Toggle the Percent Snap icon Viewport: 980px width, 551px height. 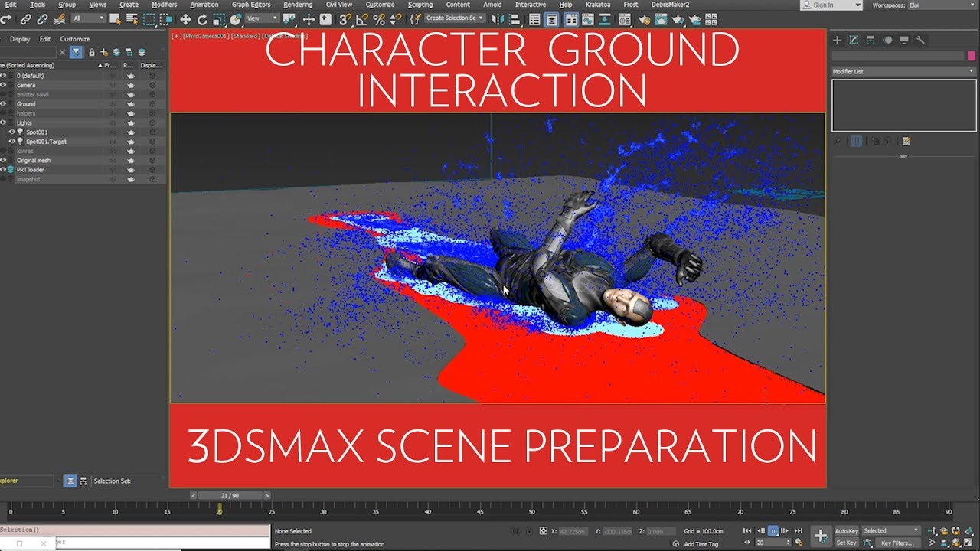[x=378, y=19]
